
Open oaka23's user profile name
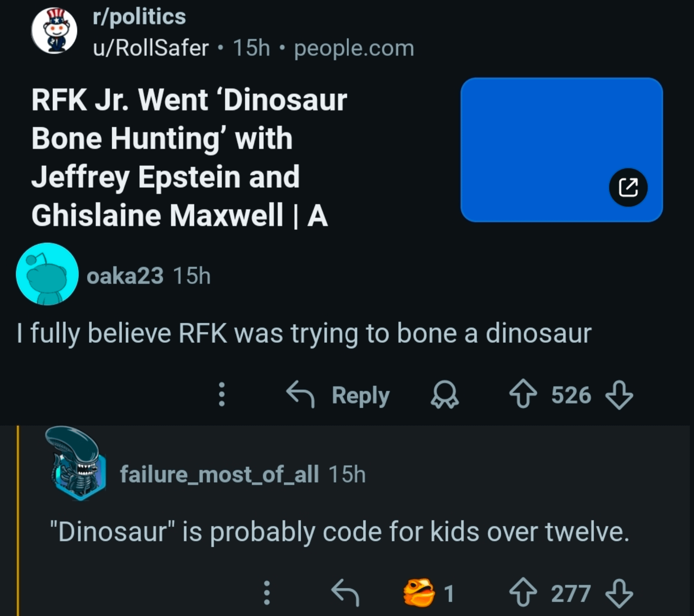click(x=125, y=276)
